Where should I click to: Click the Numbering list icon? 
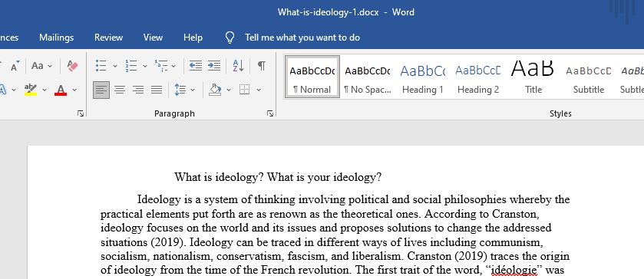[131, 66]
